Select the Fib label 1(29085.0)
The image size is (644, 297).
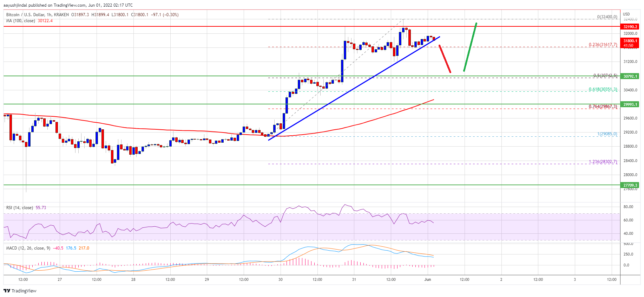coord(607,134)
